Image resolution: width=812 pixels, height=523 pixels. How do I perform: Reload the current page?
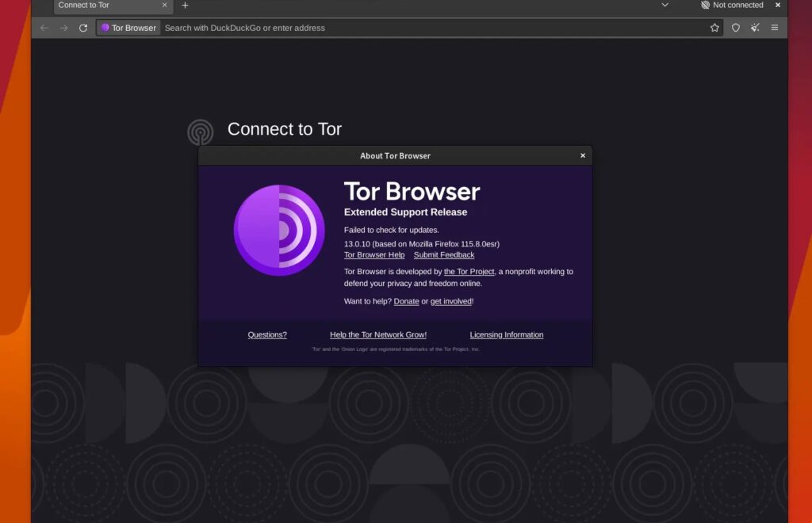pos(82,28)
